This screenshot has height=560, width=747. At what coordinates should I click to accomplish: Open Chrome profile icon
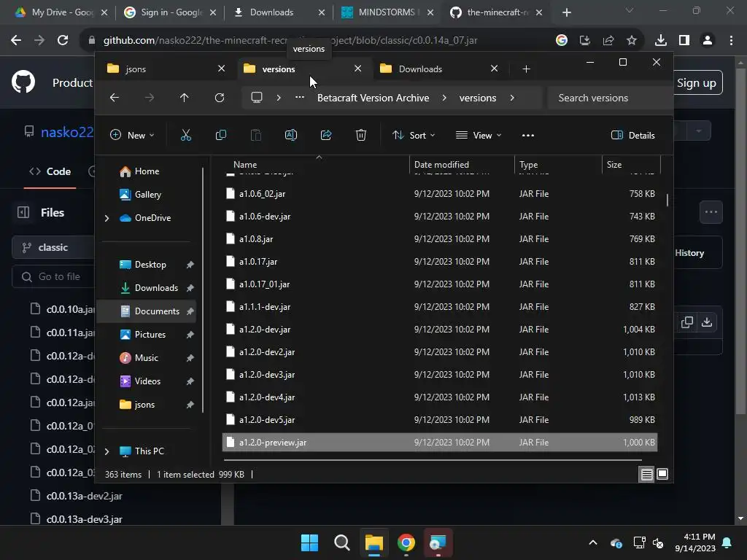click(x=708, y=41)
